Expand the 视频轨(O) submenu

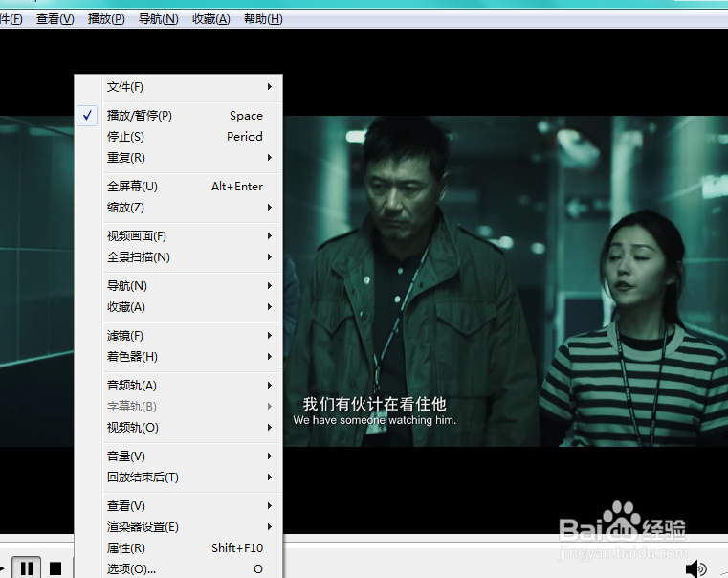[x=178, y=428]
